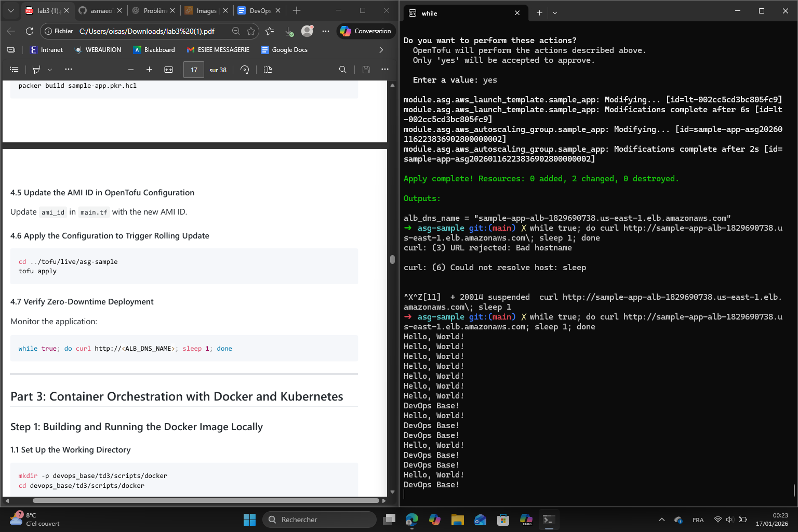
Task: Open the Copilot Conversation panel
Action: pos(366,31)
